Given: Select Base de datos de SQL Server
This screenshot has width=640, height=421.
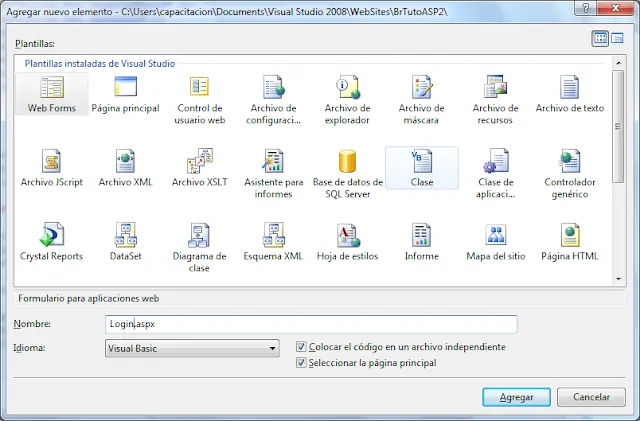Looking at the screenshot, I should click(347, 174).
